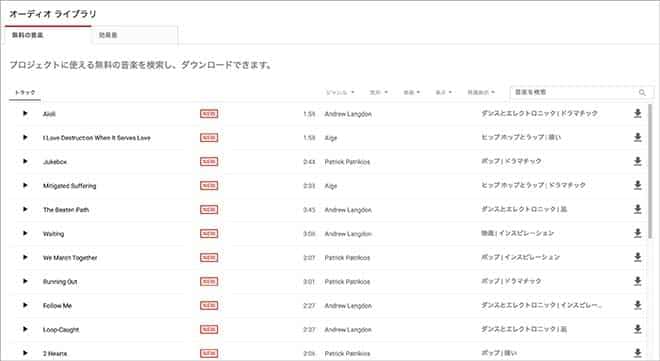Download the Jukebox track
The height and width of the screenshot is (361, 660).
pos(638,161)
